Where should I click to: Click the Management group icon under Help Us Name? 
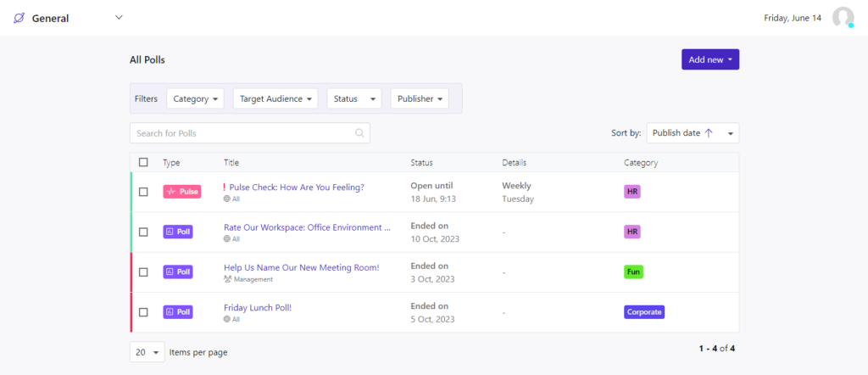click(227, 279)
